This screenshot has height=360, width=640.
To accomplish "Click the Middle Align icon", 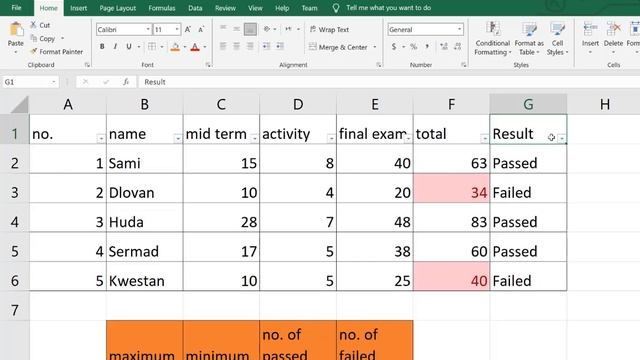I will pos(237,29).
